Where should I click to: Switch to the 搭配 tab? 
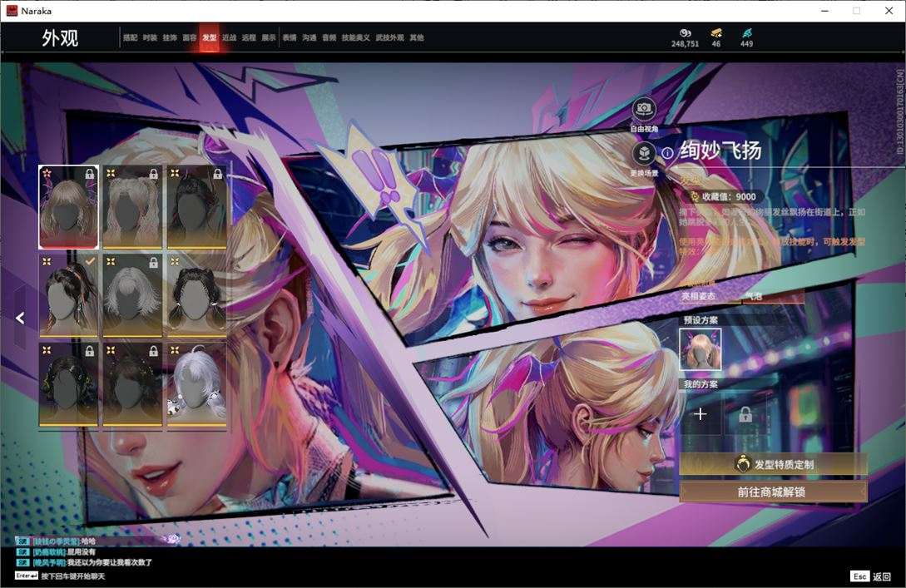[130, 37]
